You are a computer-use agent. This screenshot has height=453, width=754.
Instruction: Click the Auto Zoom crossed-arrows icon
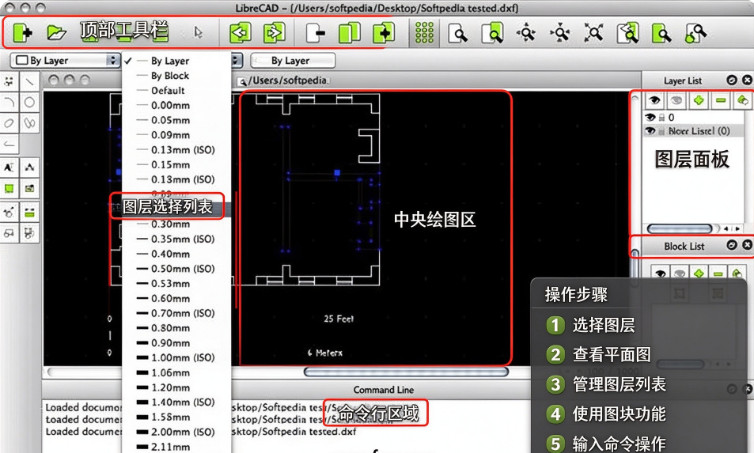pyautogui.click(x=593, y=33)
